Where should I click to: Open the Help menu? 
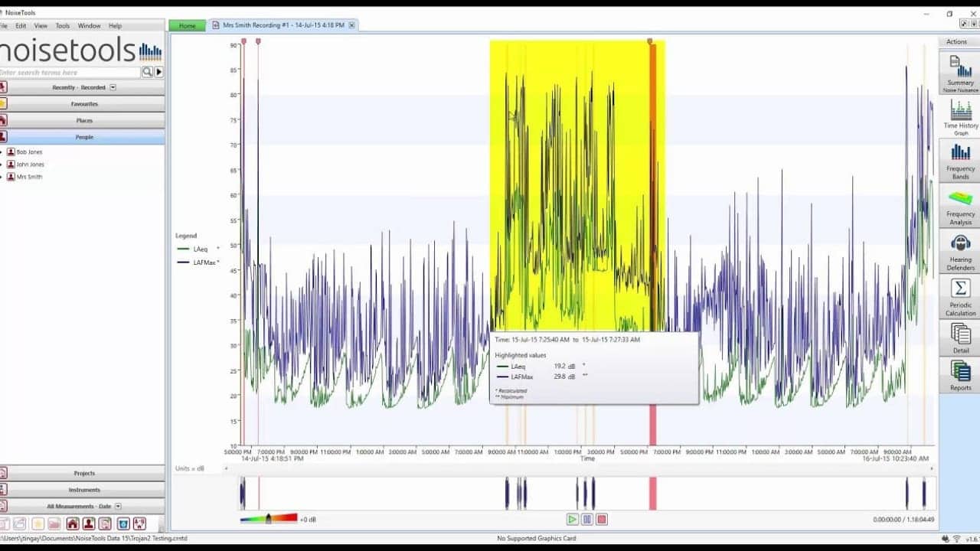pyautogui.click(x=115, y=25)
